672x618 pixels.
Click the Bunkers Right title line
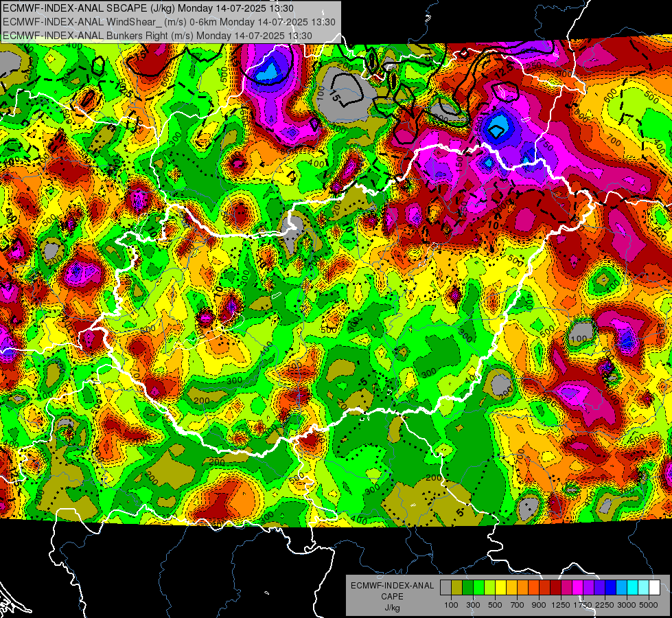[x=157, y=36]
